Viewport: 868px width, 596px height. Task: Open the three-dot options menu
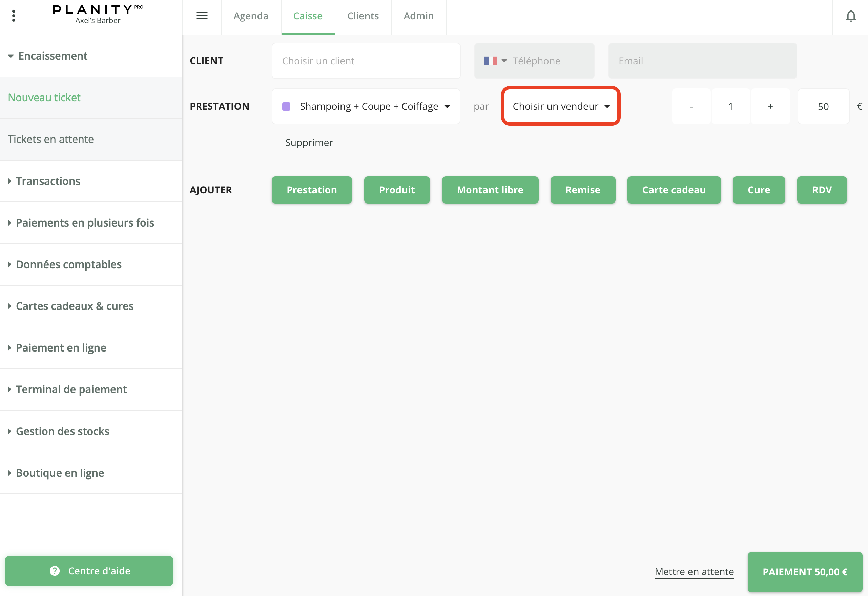coord(14,16)
